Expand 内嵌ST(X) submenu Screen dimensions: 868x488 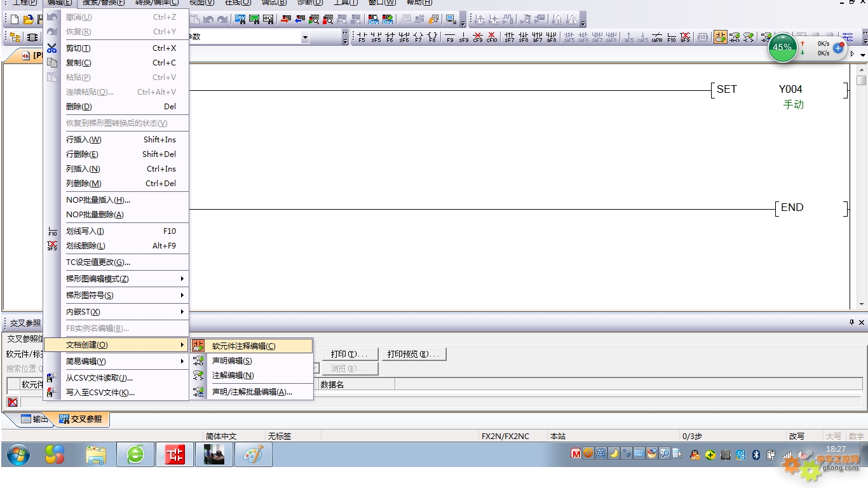(116, 312)
